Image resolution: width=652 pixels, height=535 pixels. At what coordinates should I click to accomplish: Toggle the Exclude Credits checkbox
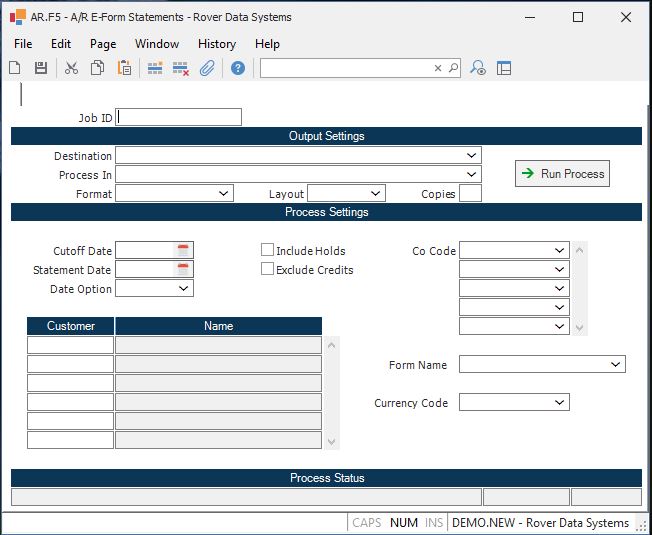point(267,269)
